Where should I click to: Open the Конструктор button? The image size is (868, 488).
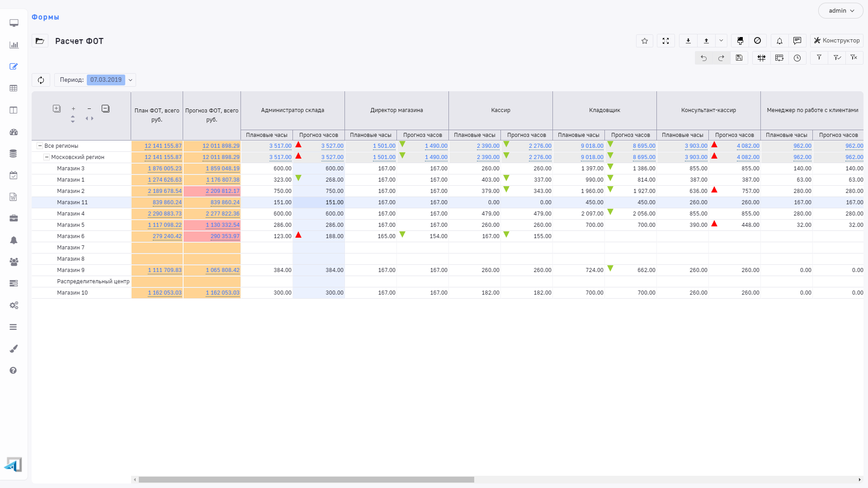[x=837, y=41]
